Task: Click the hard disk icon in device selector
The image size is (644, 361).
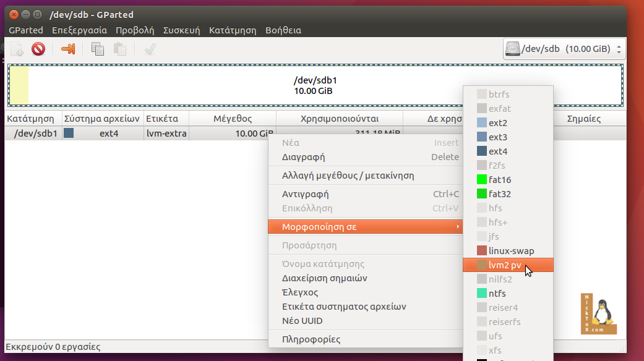Action: pyautogui.click(x=513, y=49)
